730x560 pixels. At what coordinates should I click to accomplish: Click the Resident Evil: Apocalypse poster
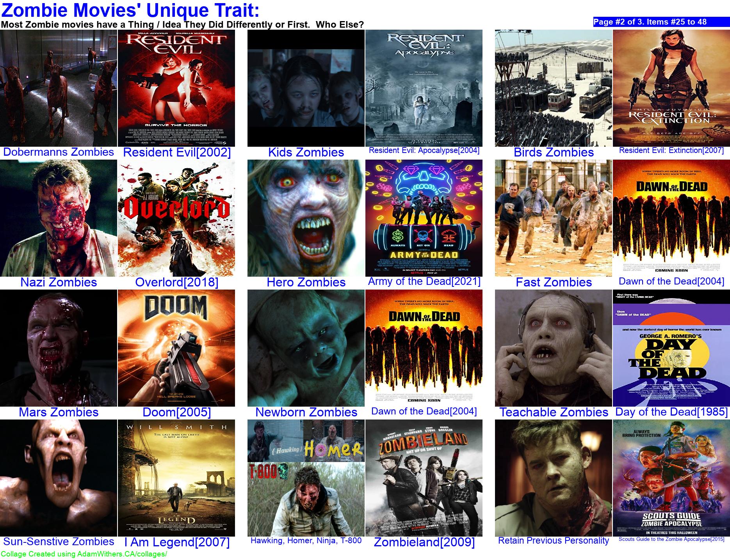424,88
